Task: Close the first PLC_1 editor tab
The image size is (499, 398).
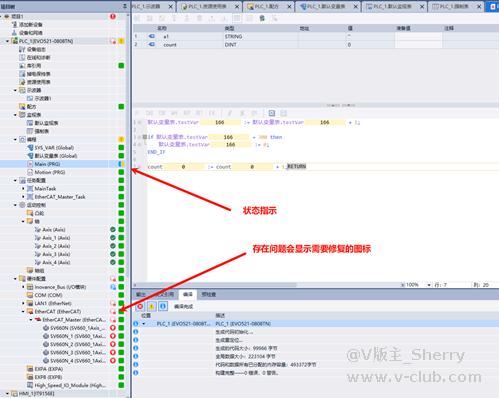Action: tap(170, 6)
